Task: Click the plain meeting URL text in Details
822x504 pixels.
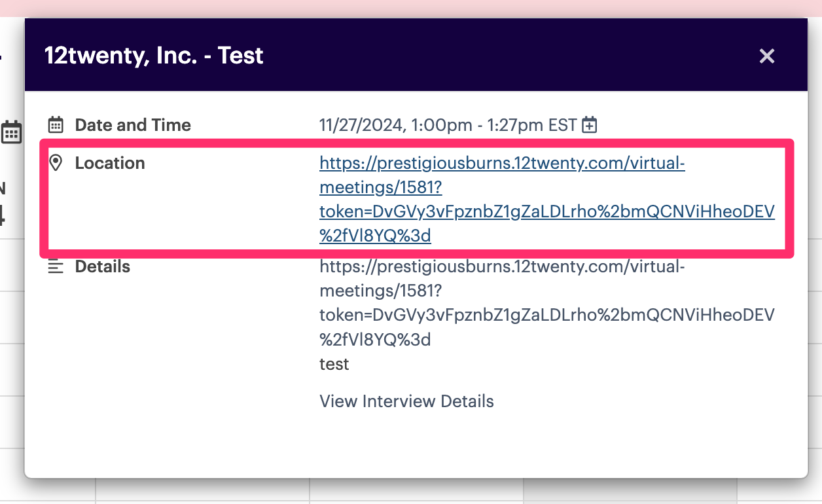Action: [547, 303]
